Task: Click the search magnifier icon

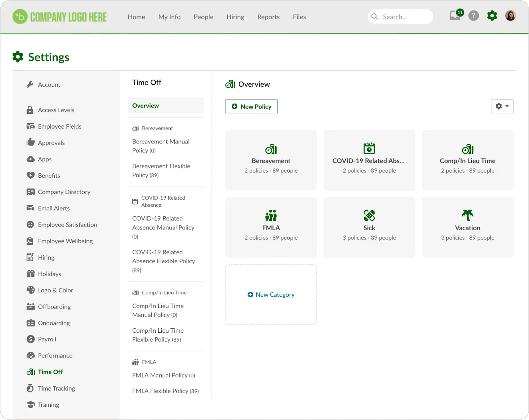Action: pos(375,16)
